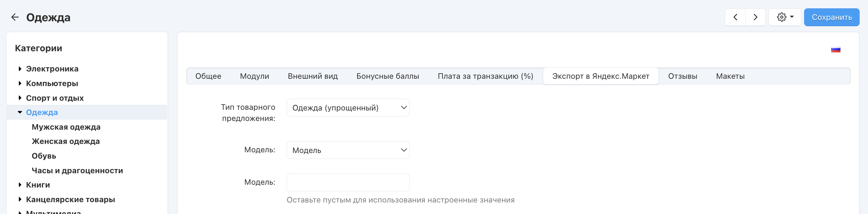The width and height of the screenshot is (868, 214).
Task: Open the Отзывы tab
Action: 683,76
